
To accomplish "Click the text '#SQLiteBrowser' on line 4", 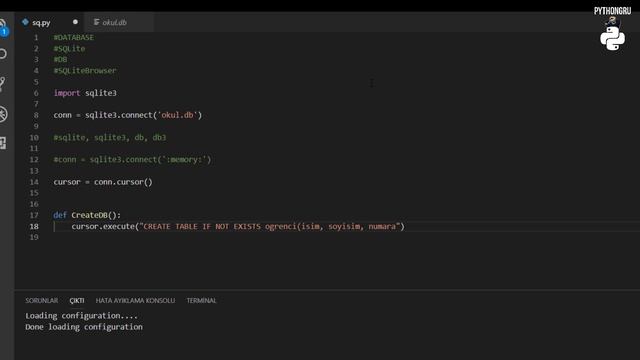I will click(85, 71).
